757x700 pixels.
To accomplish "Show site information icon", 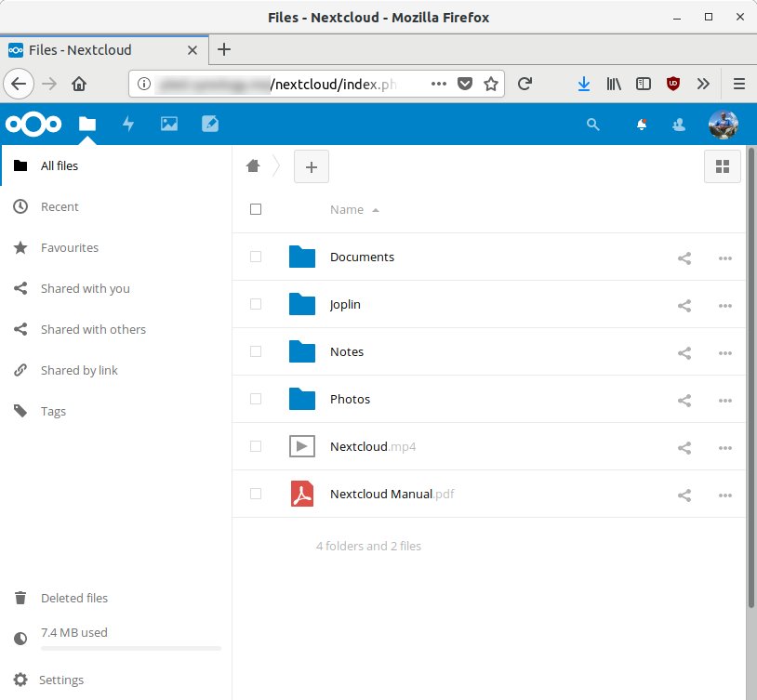I will 144,84.
